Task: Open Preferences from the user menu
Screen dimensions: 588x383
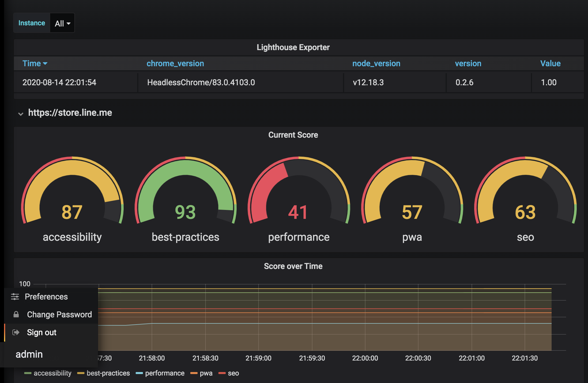Action: coord(46,297)
